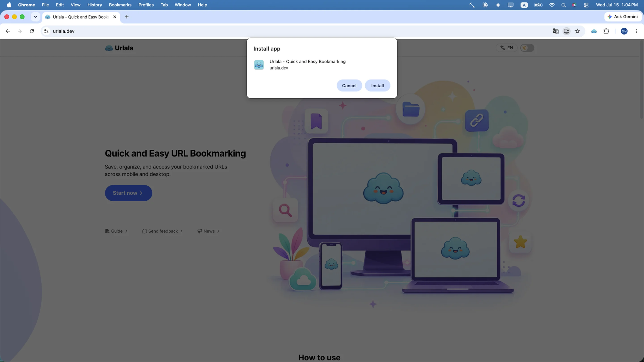The image size is (644, 362).
Task: Open the News link
Action: tap(208, 231)
